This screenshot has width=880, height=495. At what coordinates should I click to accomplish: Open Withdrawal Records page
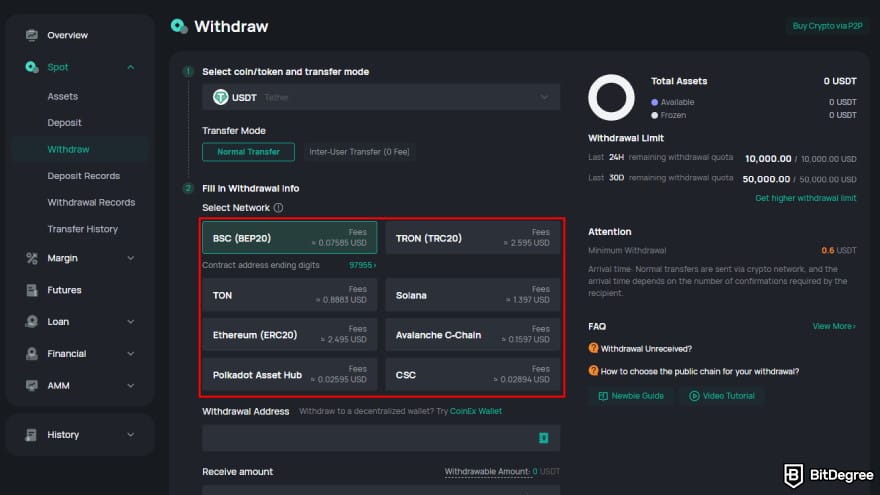point(91,202)
